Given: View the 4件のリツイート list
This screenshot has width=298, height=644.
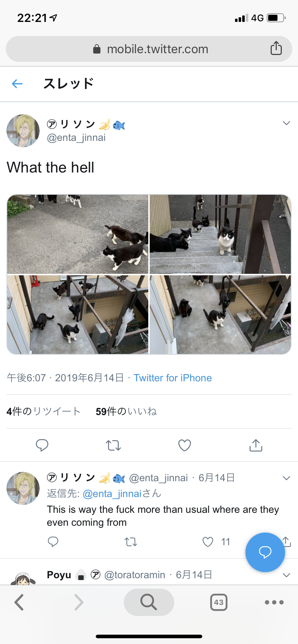Looking at the screenshot, I should (x=44, y=411).
